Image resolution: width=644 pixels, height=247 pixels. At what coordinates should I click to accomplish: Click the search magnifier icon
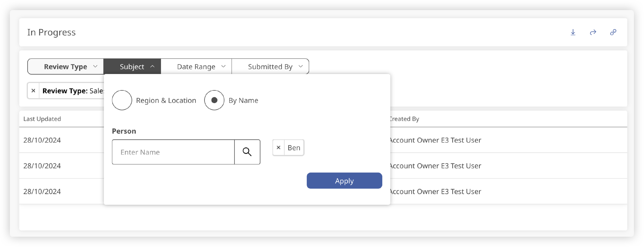tap(247, 152)
